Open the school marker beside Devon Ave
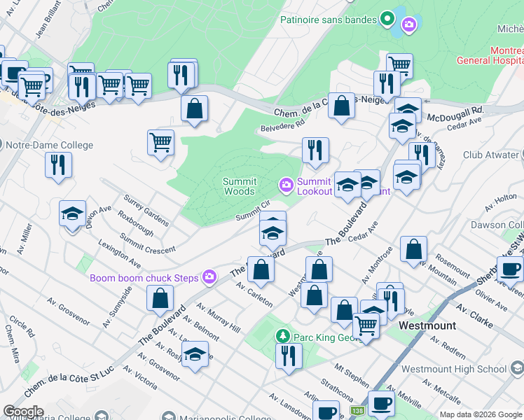 [73, 213]
